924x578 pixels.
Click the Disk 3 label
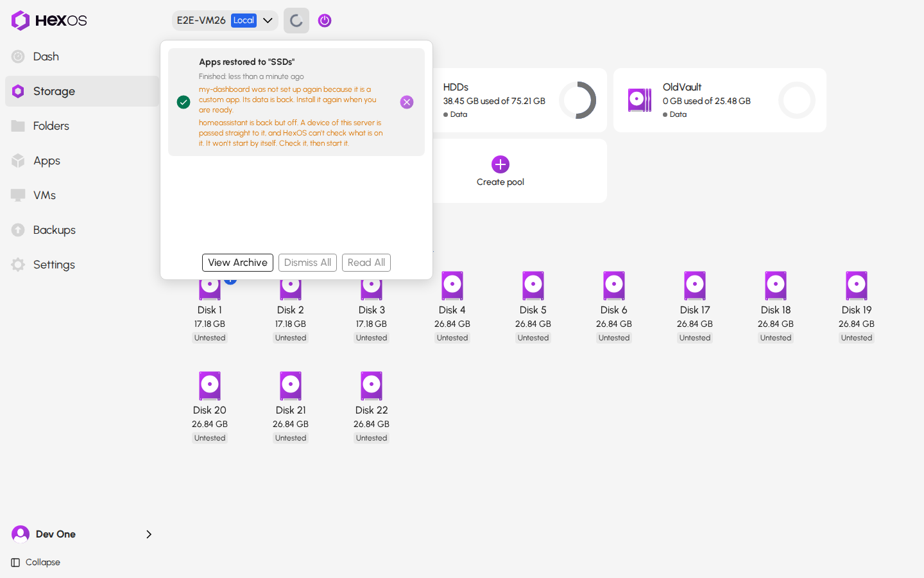[372, 310]
